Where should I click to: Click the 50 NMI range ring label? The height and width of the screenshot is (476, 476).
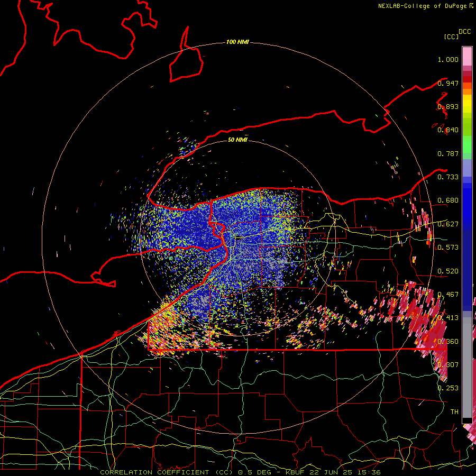[x=237, y=140]
